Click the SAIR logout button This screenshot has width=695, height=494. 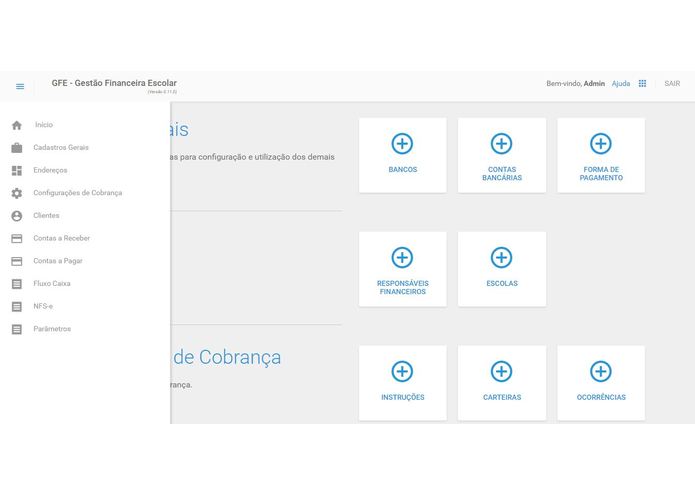tap(672, 83)
